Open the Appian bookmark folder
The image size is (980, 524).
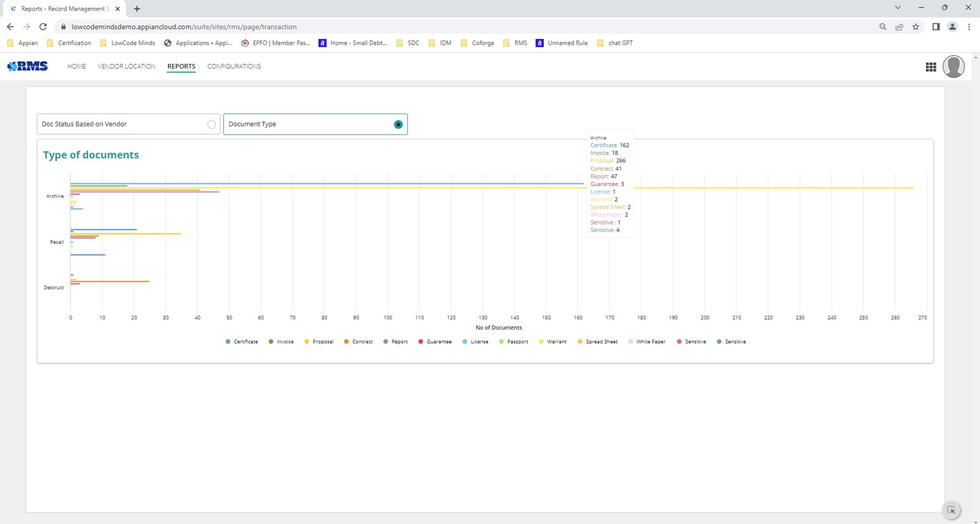[x=23, y=43]
